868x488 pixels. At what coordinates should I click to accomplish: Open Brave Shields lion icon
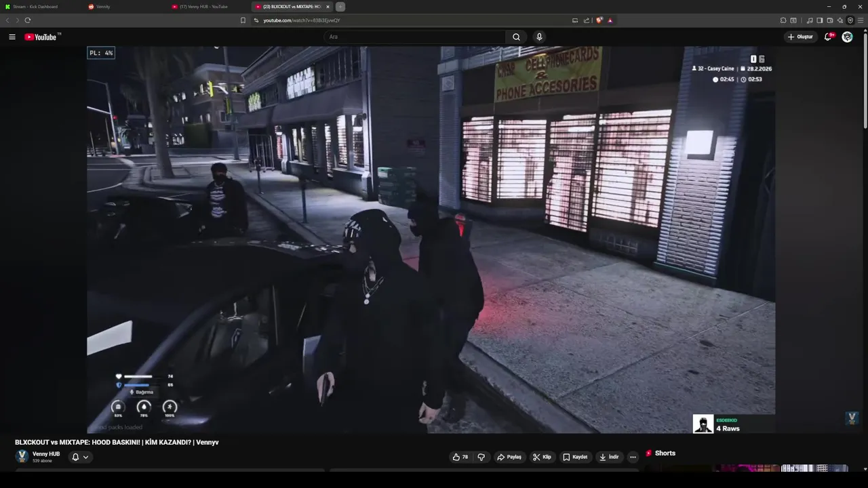(x=599, y=20)
